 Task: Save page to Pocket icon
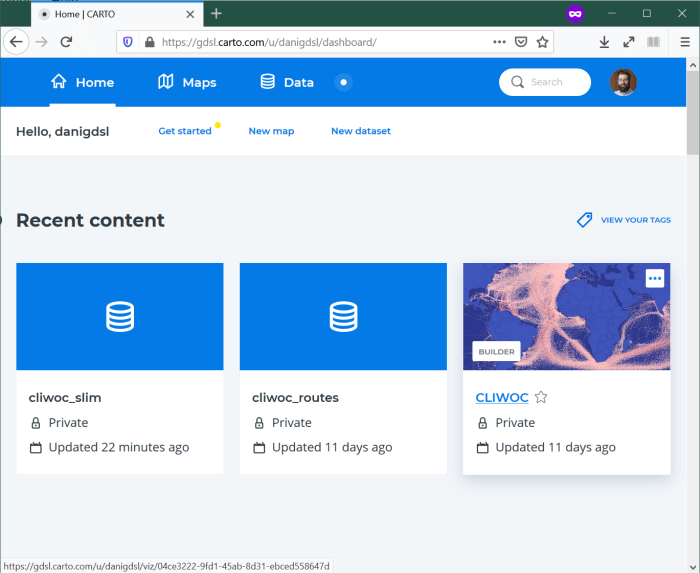click(521, 42)
